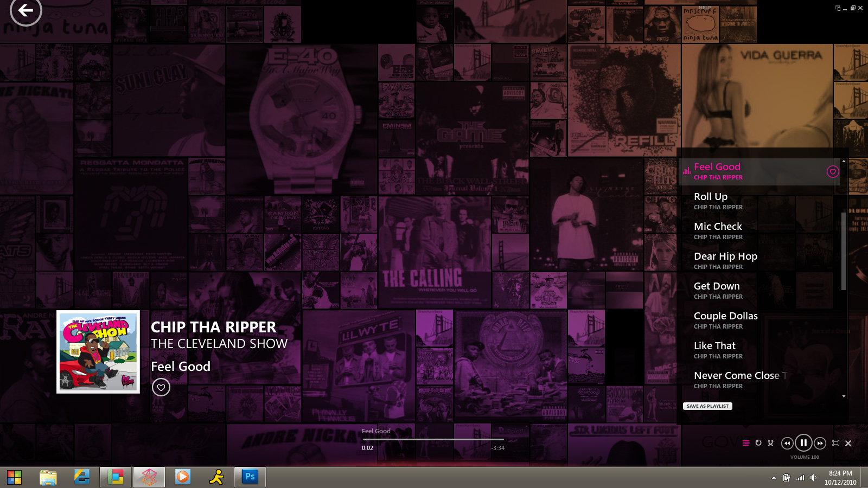
Task: Switch to Photoshop in the taskbar
Action: pos(250,477)
